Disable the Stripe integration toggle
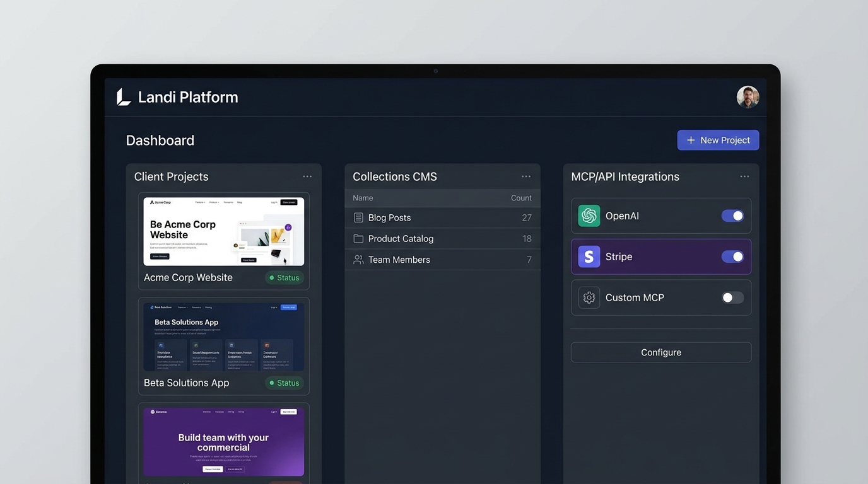Image resolution: width=868 pixels, height=484 pixels. (732, 256)
